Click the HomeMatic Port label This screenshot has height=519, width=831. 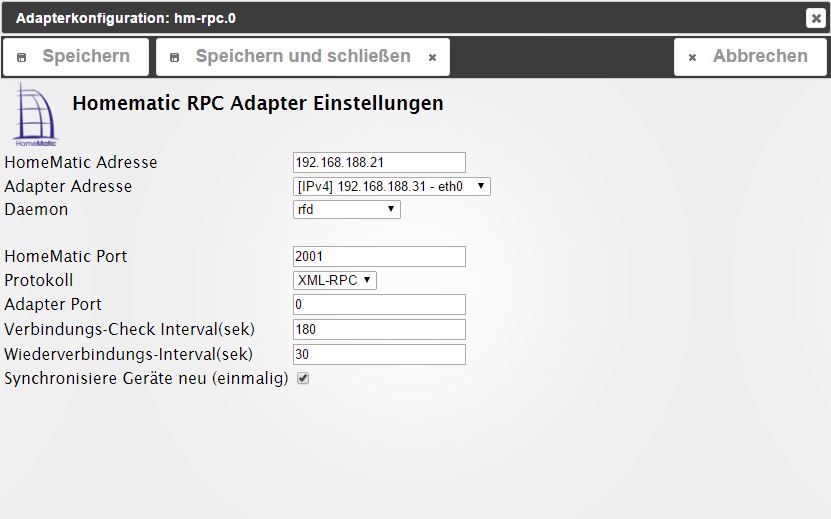66,257
